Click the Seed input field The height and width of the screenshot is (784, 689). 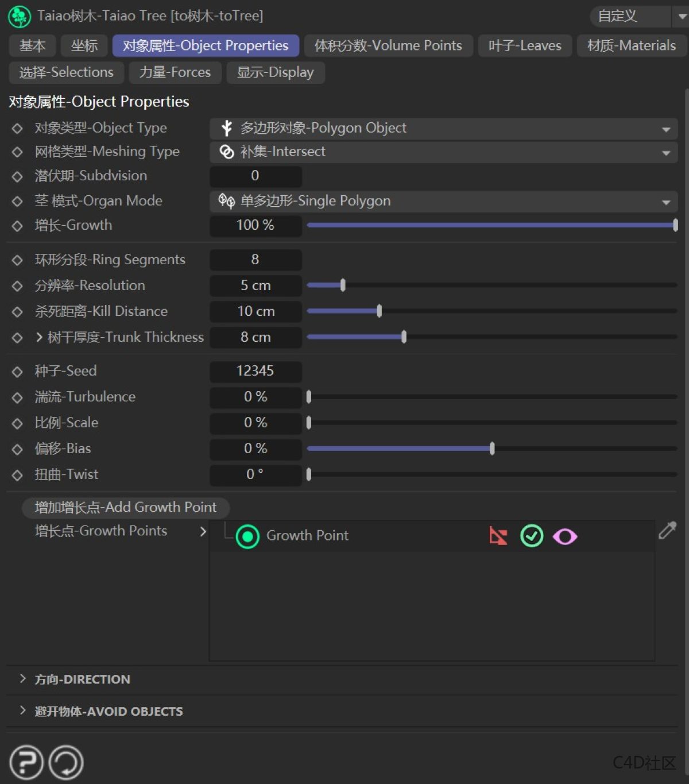coord(256,371)
